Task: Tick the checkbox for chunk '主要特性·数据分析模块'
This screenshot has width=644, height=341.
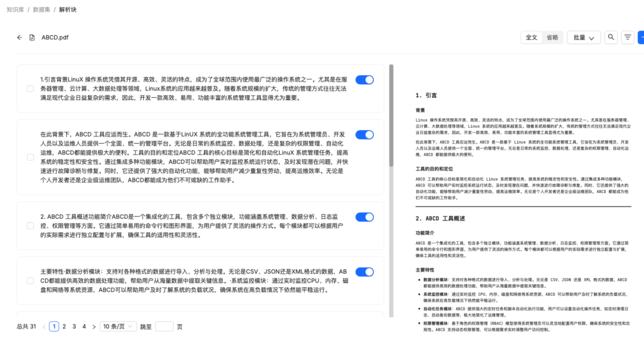Action: (x=30, y=281)
